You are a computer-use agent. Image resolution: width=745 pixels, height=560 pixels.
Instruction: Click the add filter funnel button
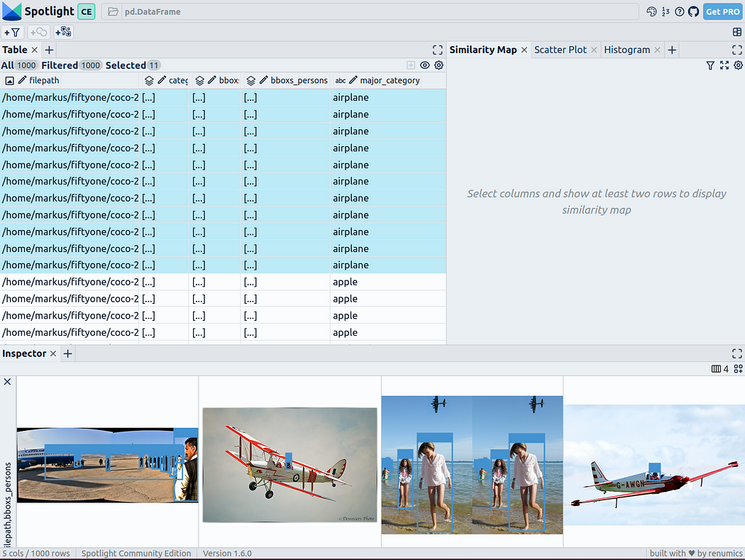click(x=13, y=32)
